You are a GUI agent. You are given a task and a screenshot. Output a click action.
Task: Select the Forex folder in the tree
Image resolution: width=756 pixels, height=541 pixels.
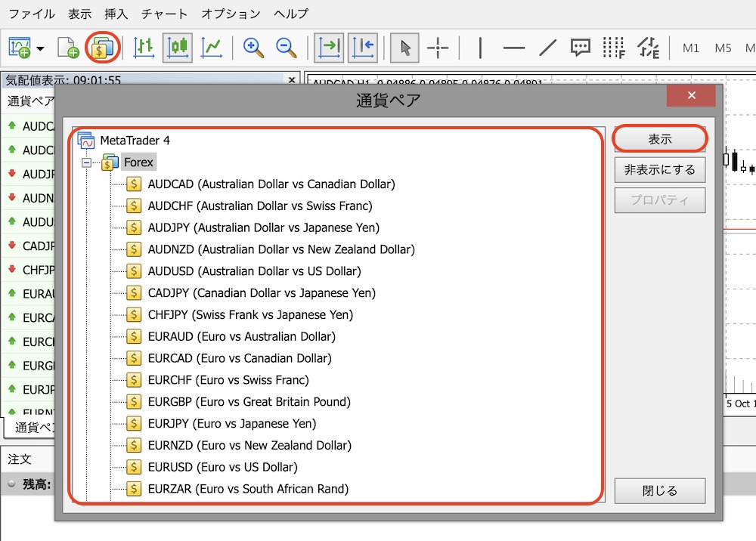(x=138, y=162)
